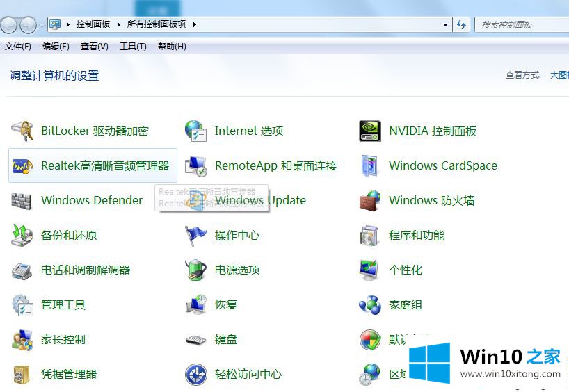Click the 操作中心 label
The width and height of the screenshot is (569, 392).
coord(237,236)
